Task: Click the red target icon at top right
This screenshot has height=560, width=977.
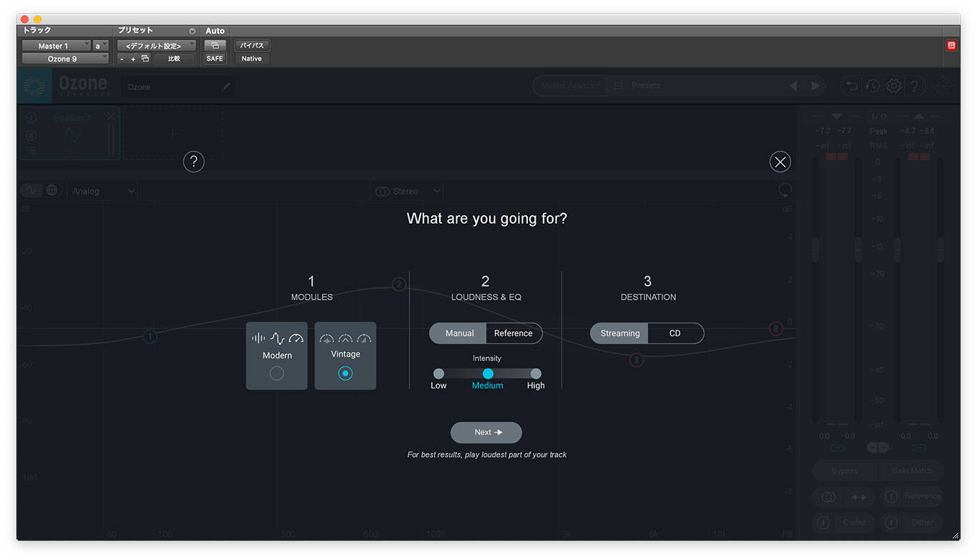Action: coord(951,45)
